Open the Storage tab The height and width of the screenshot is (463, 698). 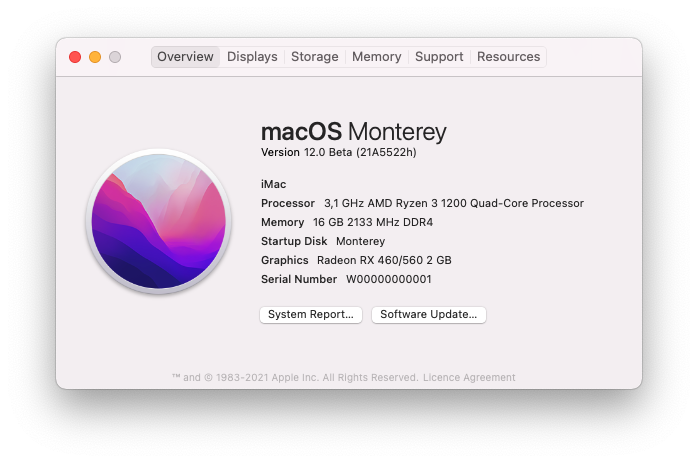coord(314,57)
